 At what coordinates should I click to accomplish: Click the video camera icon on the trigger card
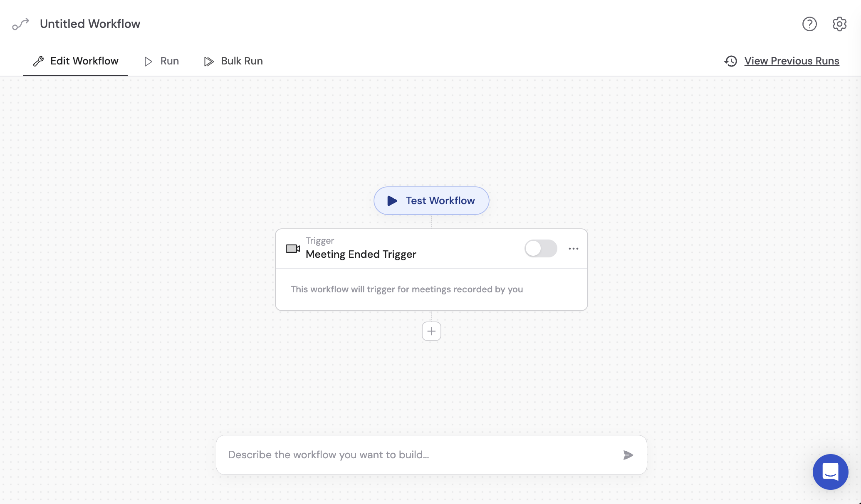pyautogui.click(x=292, y=249)
